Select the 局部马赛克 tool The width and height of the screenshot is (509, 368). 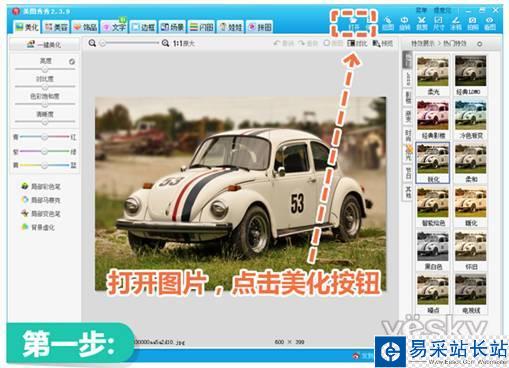40,200
